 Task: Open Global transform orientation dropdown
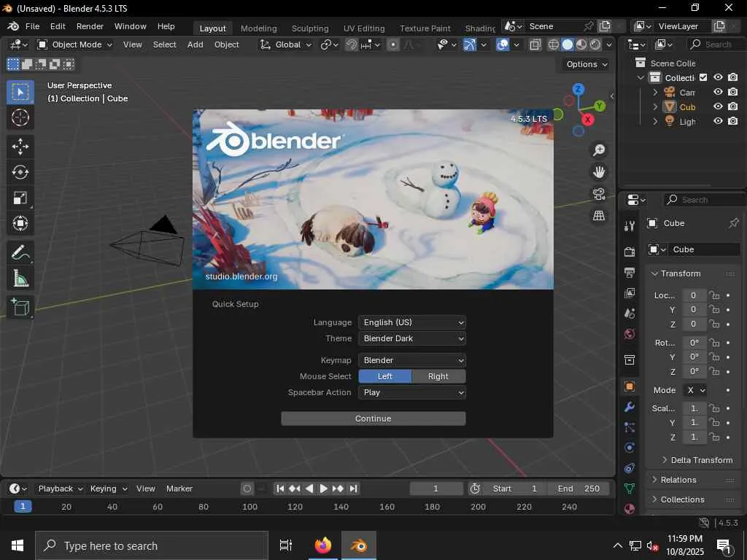(x=285, y=44)
